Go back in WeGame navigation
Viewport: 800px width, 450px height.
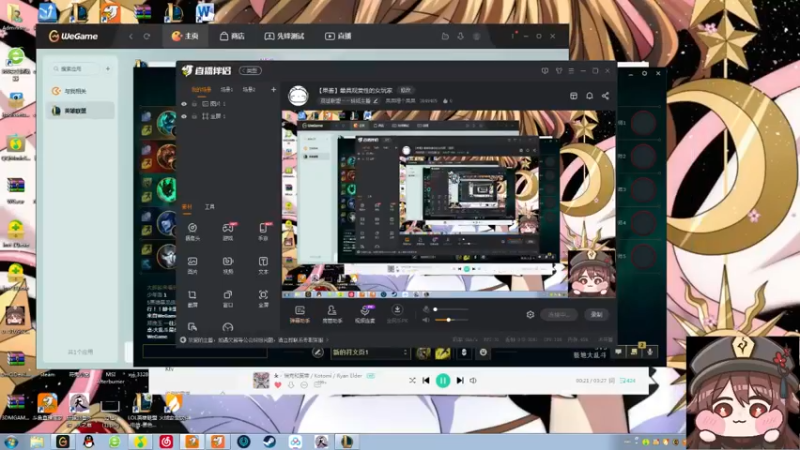pos(131,36)
